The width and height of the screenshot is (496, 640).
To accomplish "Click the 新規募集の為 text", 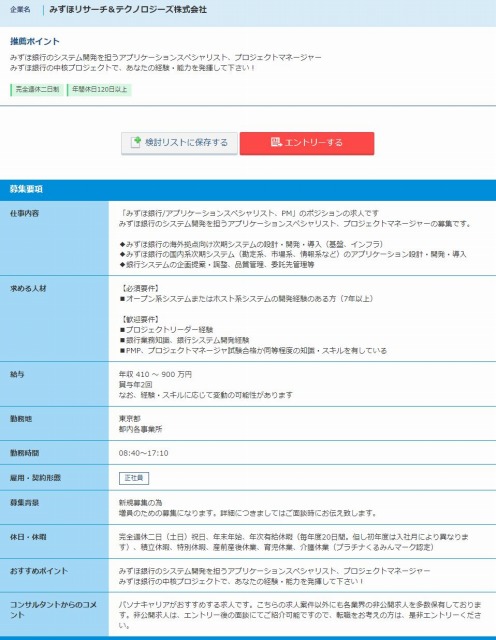I will click(x=140, y=503).
